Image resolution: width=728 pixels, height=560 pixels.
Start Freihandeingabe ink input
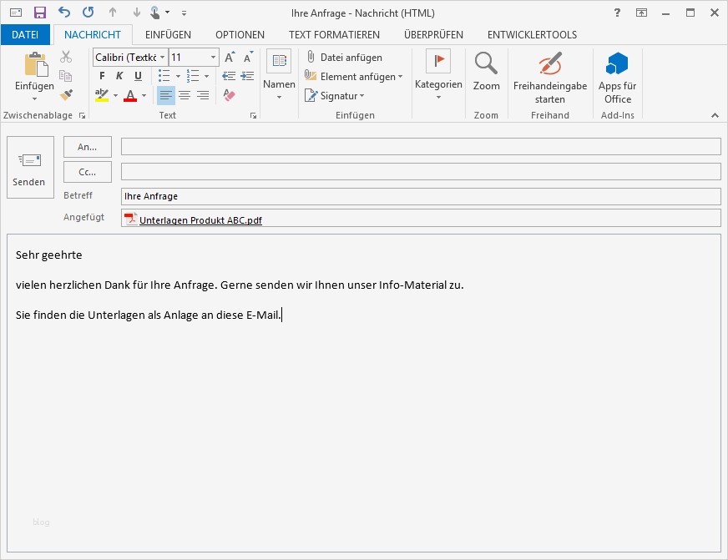550,76
